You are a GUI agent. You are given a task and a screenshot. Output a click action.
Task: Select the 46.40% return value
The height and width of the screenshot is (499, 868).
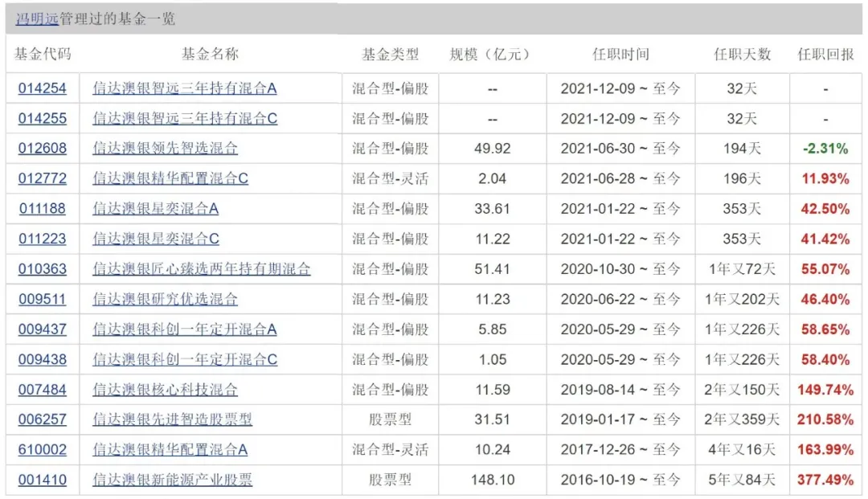point(825,299)
